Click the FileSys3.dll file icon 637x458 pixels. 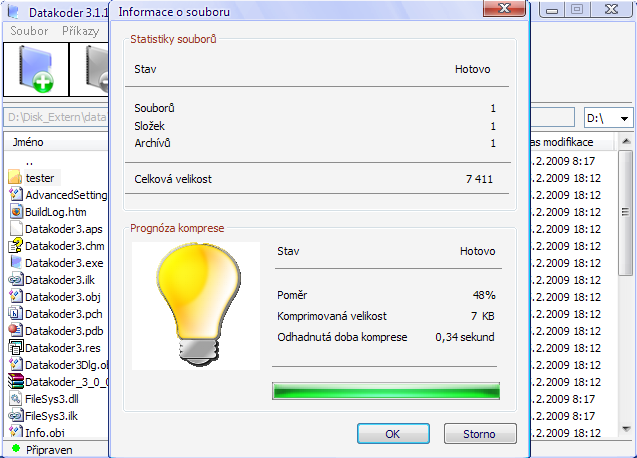pyautogui.click(x=15, y=399)
